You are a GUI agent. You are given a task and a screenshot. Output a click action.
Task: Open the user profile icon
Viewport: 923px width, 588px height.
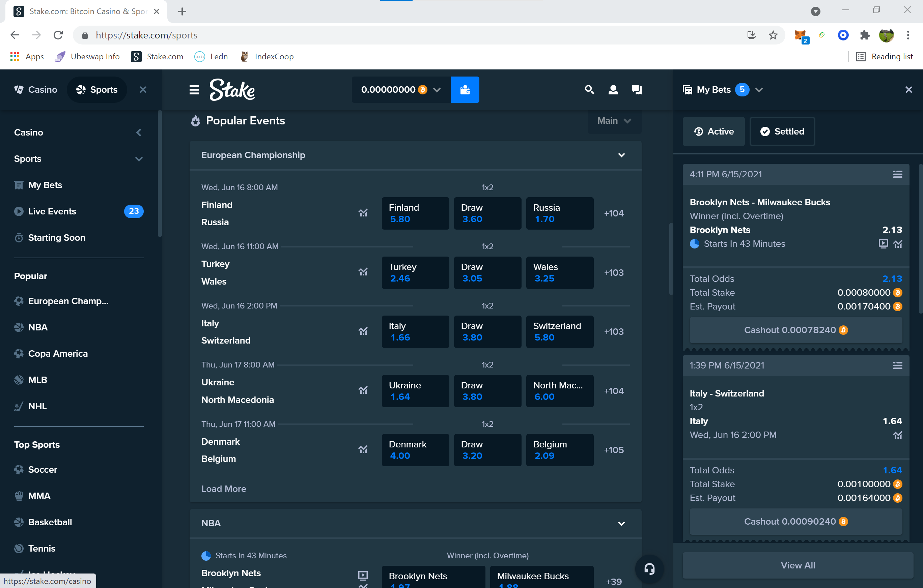pos(613,90)
